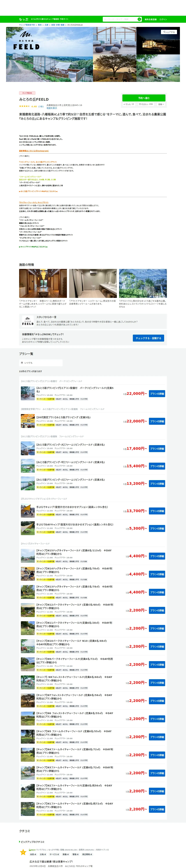Open みとろ版グランピングサイトMAP link
Viewport: 186px width, 868px height.
38,191
